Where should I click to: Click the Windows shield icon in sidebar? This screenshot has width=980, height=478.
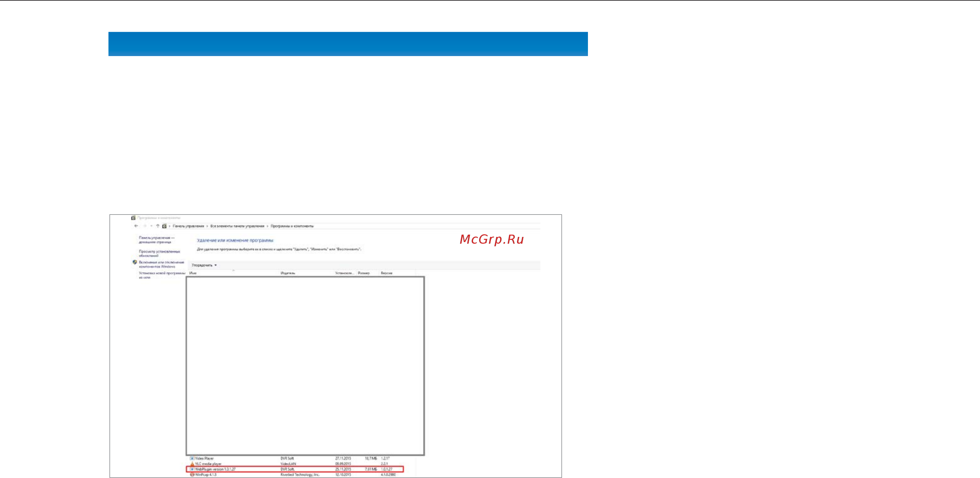click(x=135, y=262)
